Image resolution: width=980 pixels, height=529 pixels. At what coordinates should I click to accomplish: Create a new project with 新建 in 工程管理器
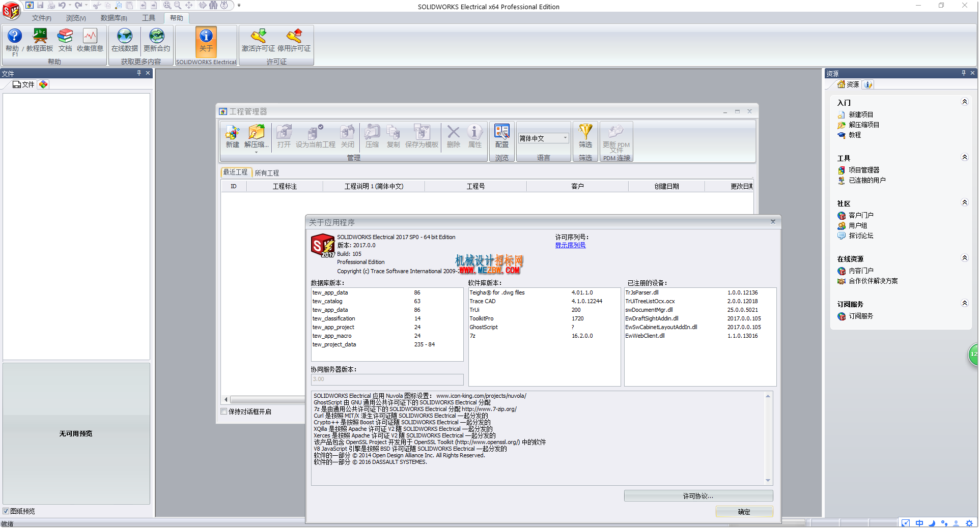(x=233, y=136)
